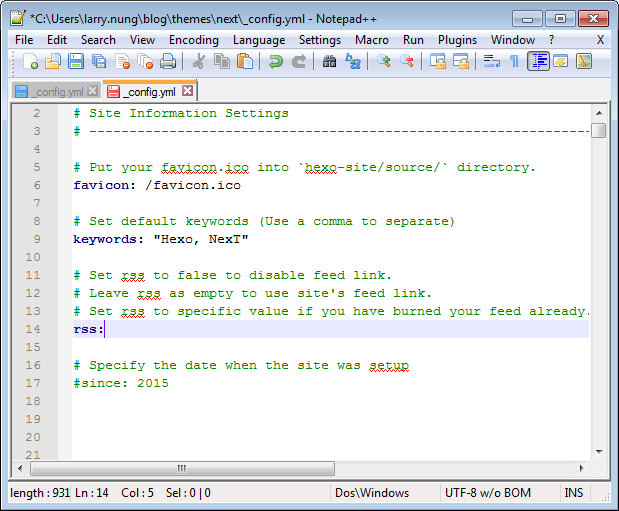Image resolution: width=619 pixels, height=511 pixels.
Task: Redo edit with gray arrow icon
Action: [x=299, y=62]
